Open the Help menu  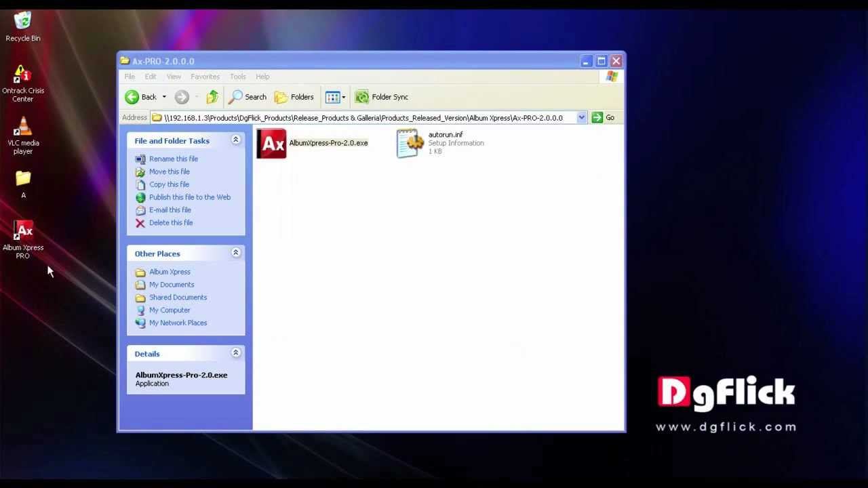(x=262, y=77)
